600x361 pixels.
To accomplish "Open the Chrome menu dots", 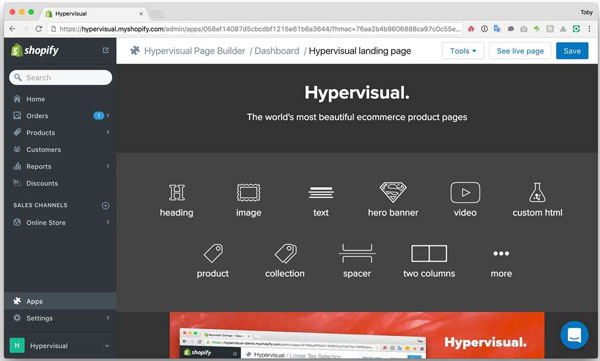I will coord(589,29).
